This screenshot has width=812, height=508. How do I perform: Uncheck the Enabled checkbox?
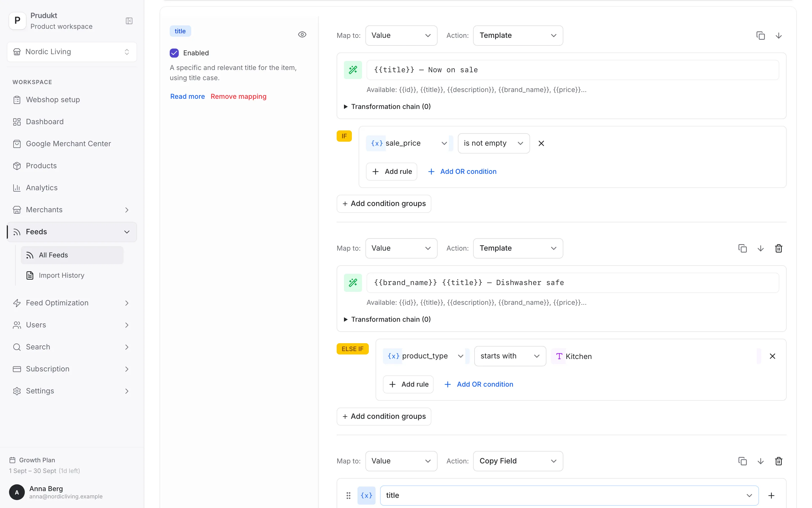[174, 53]
